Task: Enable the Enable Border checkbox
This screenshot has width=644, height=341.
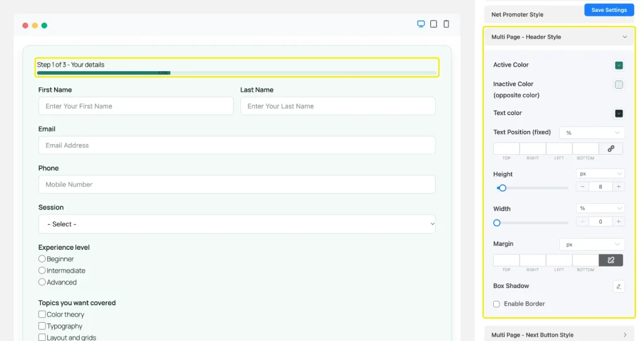Action: point(497,304)
